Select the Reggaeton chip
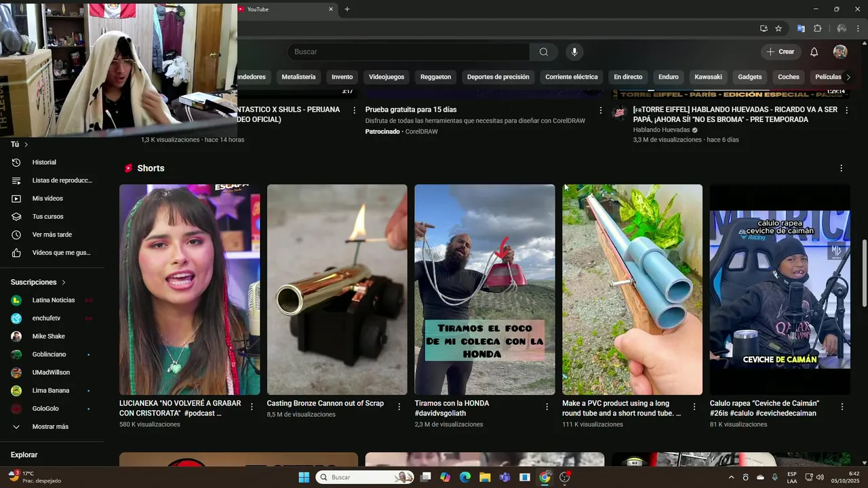Viewport: 868px width, 488px height. point(435,77)
